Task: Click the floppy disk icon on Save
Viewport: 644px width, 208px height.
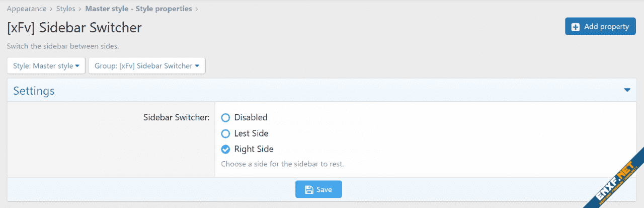Action: tap(308, 190)
